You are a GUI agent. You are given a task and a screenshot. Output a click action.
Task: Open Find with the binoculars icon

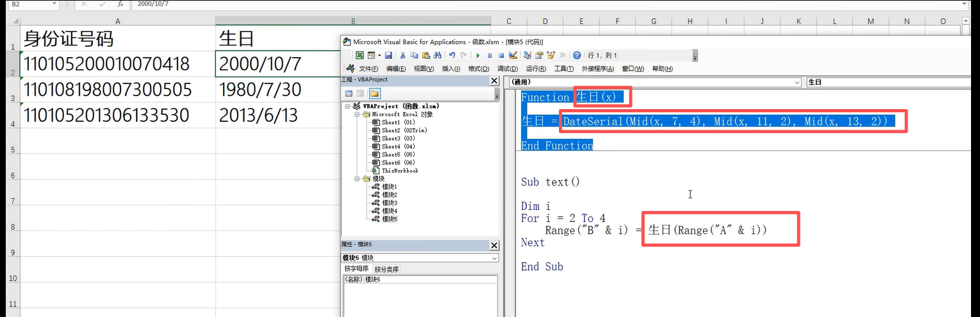pos(437,55)
